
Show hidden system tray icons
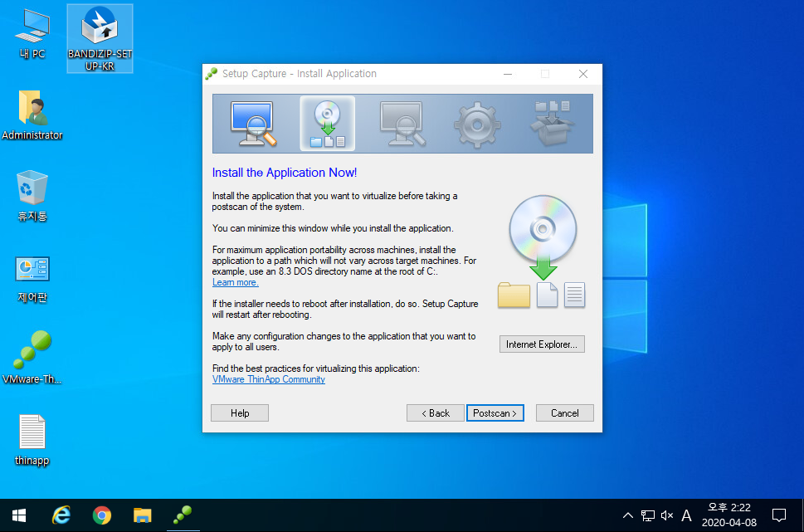(627, 515)
